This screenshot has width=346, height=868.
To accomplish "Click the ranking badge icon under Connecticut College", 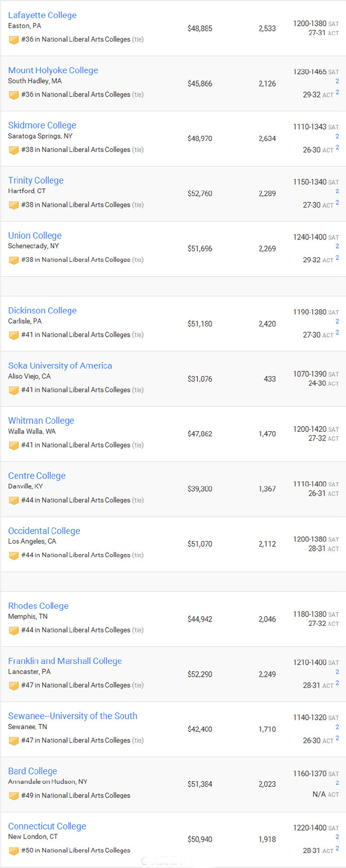I will [x=14, y=851].
